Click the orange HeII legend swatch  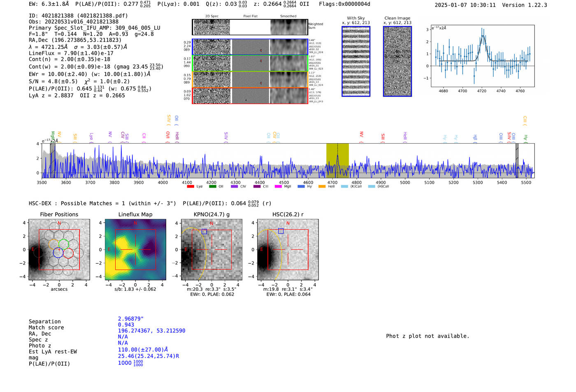click(322, 186)
